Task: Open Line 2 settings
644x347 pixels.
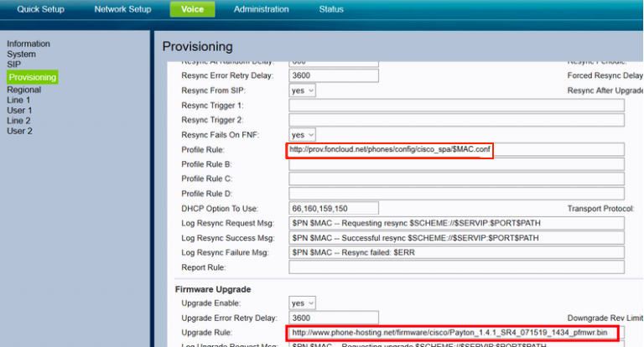Action: point(18,121)
